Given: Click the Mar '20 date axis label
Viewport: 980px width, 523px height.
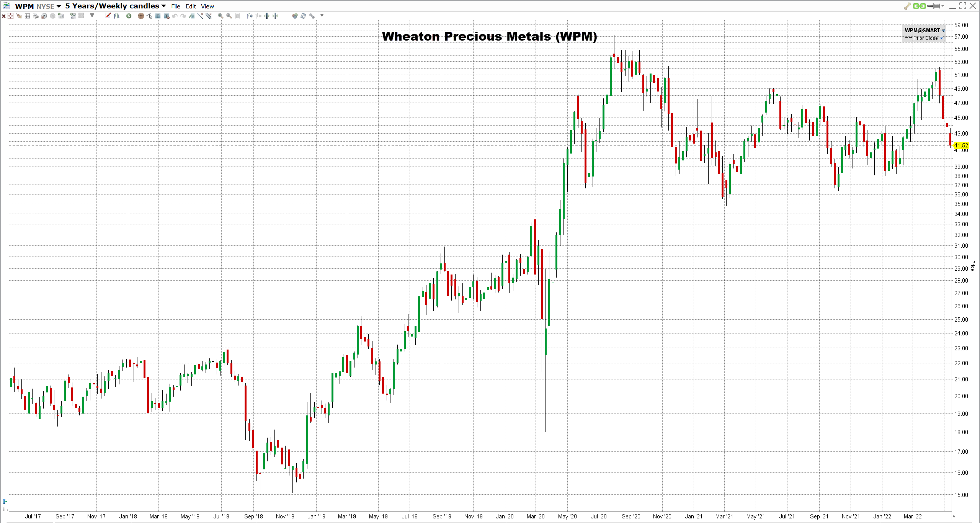Looking at the screenshot, I should pos(536,516).
